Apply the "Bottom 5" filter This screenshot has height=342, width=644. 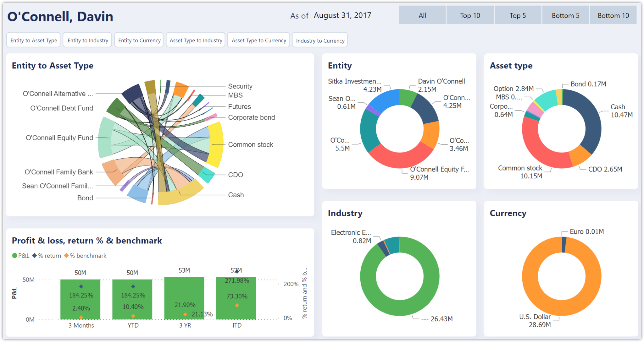click(x=565, y=15)
